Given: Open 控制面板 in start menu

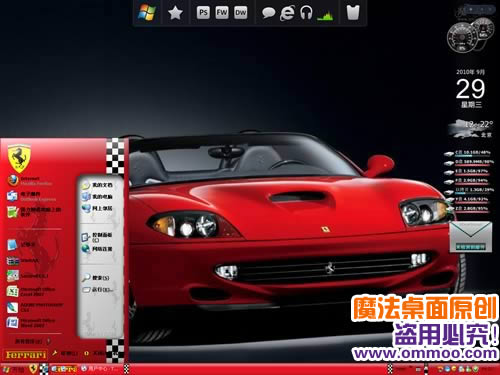Looking at the screenshot, I should 97,237.
